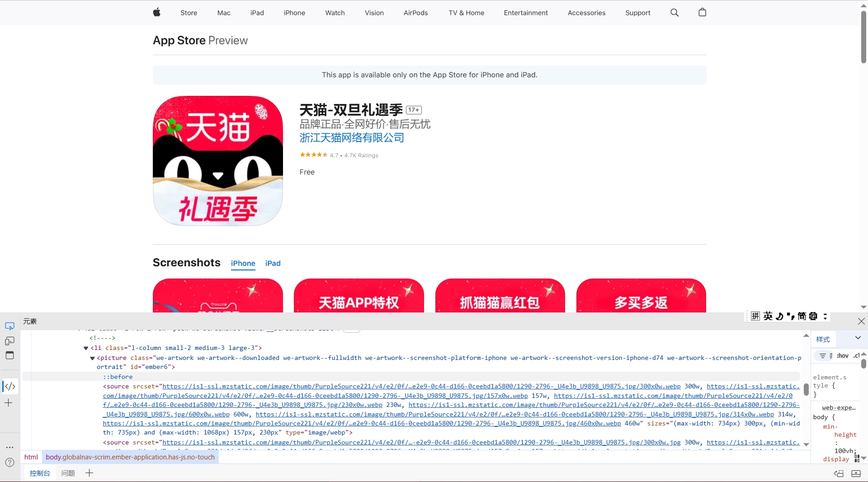The width and height of the screenshot is (868, 482).
Task: Activate the inspect element picker in DevTools
Action: pyautogui.click(x=9, y=326)
